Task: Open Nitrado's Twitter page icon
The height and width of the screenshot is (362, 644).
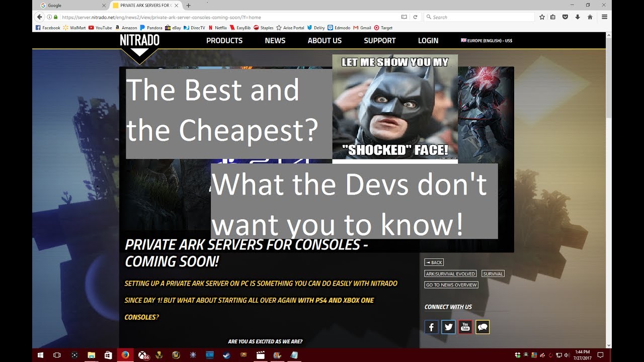Action: tap(448, 327)
